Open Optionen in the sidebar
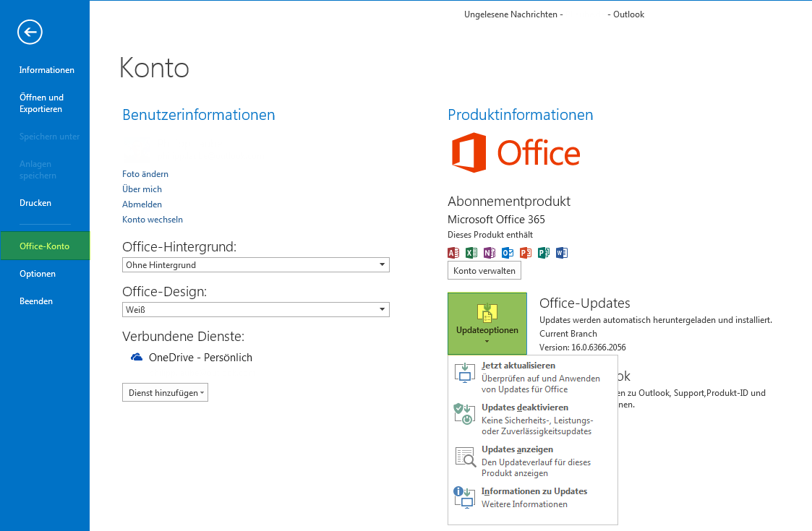Image resolution: width=812 pixels, height=531 pixels. tap(38, 274)
